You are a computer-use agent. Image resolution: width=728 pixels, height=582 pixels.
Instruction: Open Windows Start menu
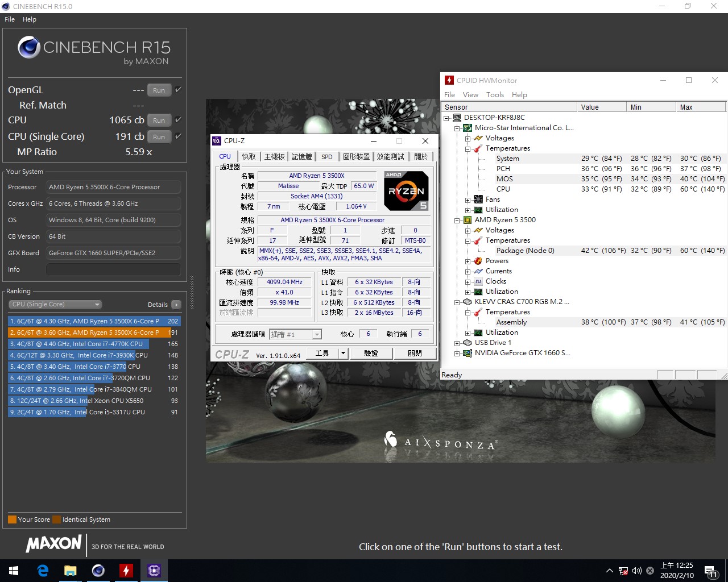tap(14, 571)
